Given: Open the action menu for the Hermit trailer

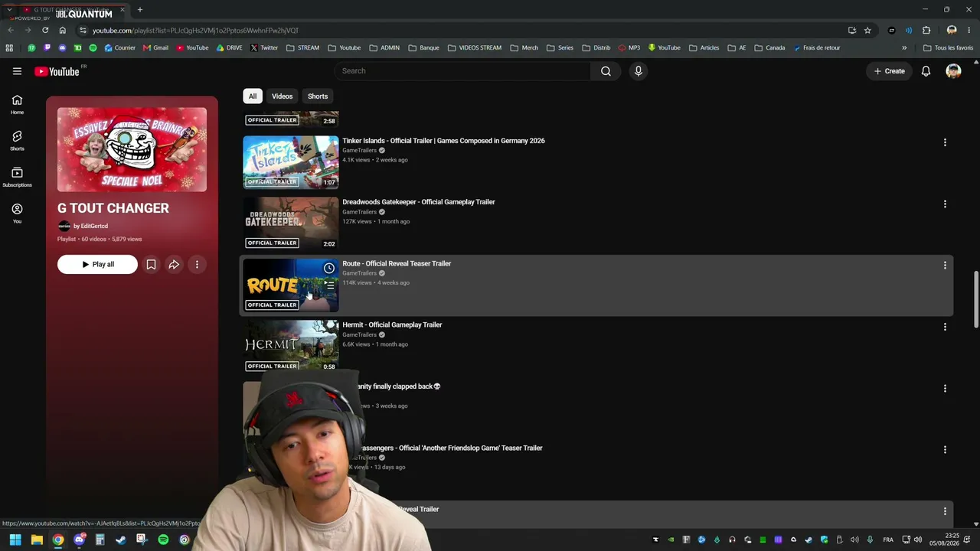Looking at the screenshot, I should tap(945, 327).
